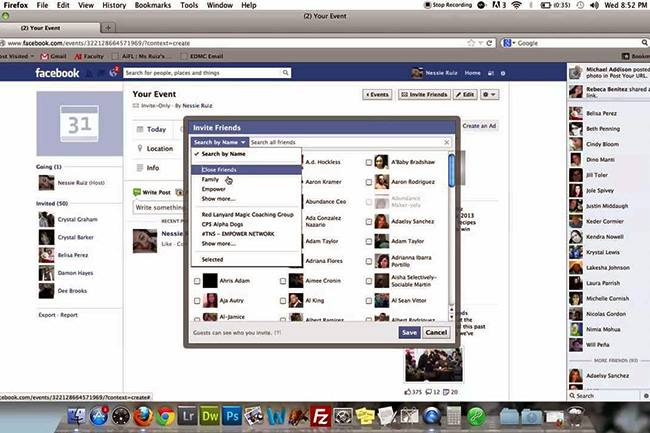Bookmark page with star icon in address bar
The image size is (650, 433).
click(x=471, y=43)
